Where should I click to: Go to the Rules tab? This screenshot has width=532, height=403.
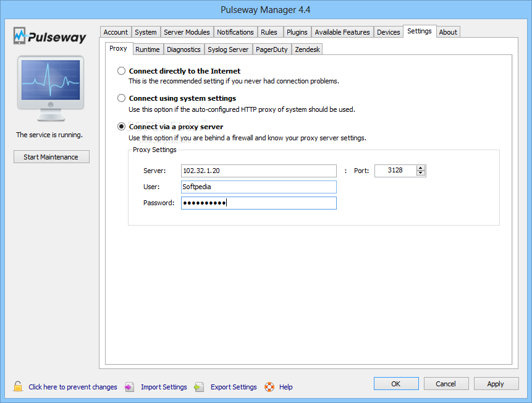click(x=269, y=32)
